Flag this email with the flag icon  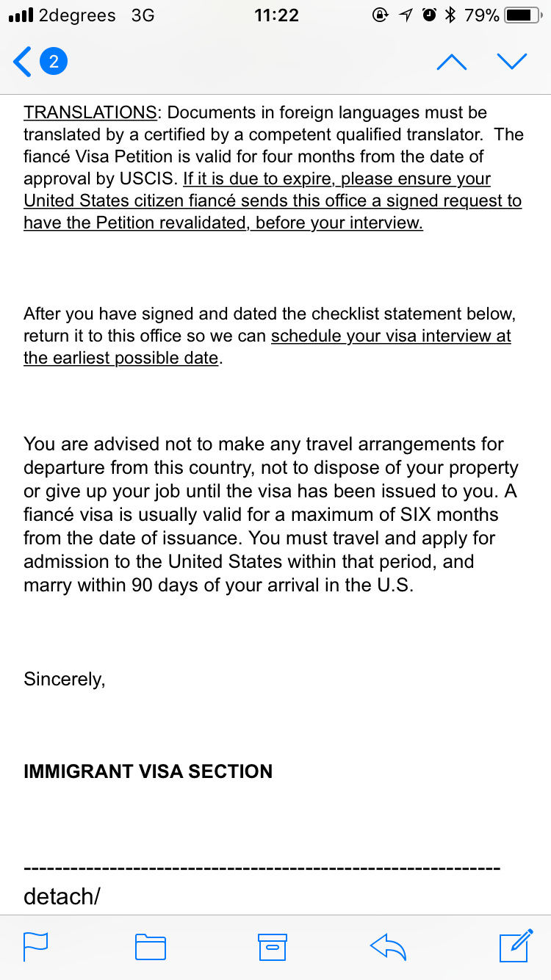[x=36, y=946]
